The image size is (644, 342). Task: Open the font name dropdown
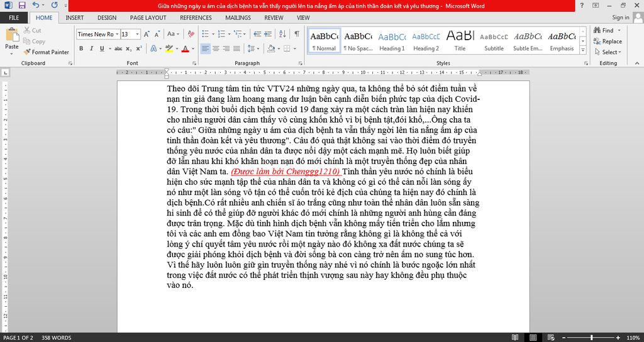118,34
